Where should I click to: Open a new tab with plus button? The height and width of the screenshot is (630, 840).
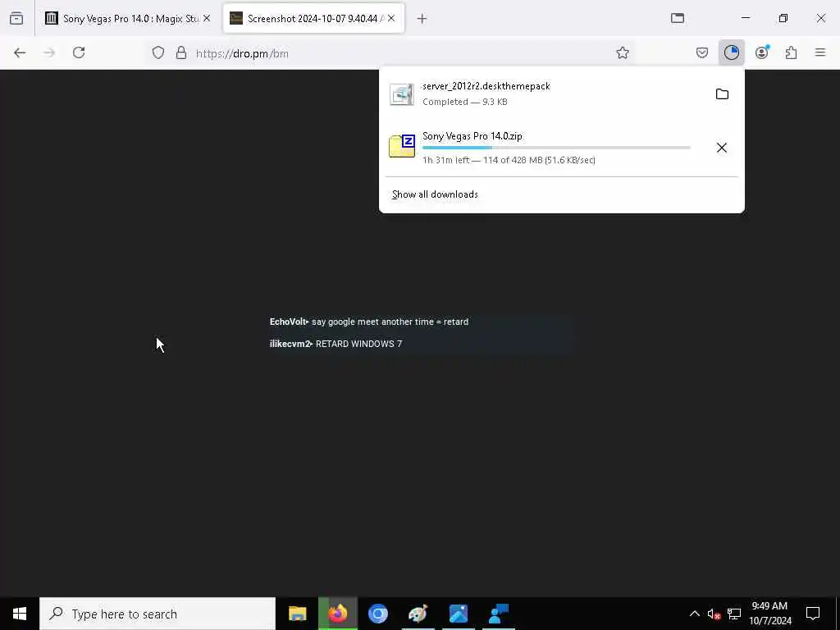(422, 19)
